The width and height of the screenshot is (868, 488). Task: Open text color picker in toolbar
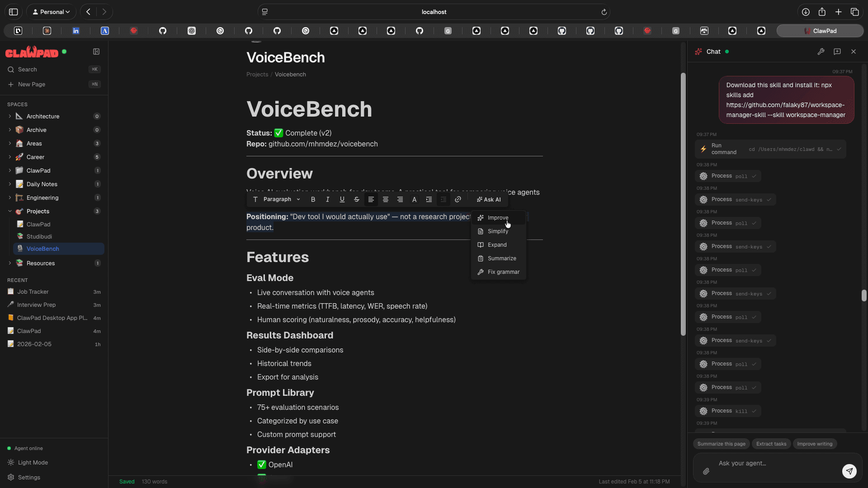click(x=414, y=199)
